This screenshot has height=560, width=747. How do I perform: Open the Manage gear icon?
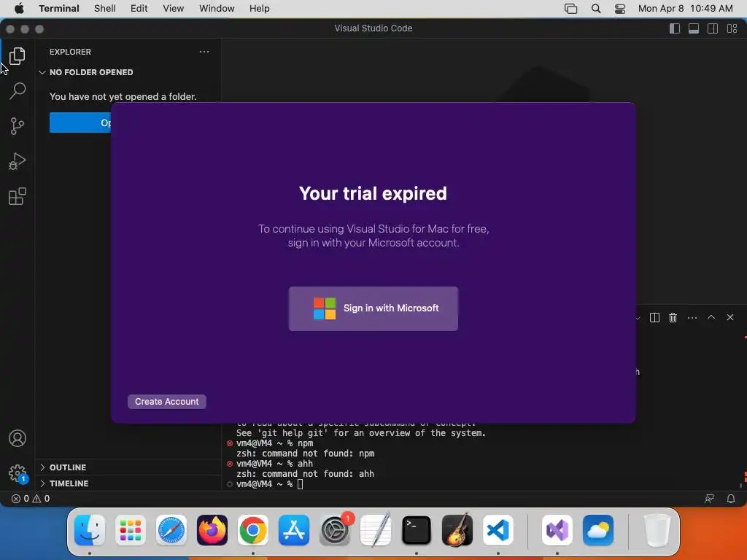tap(18, 473)
